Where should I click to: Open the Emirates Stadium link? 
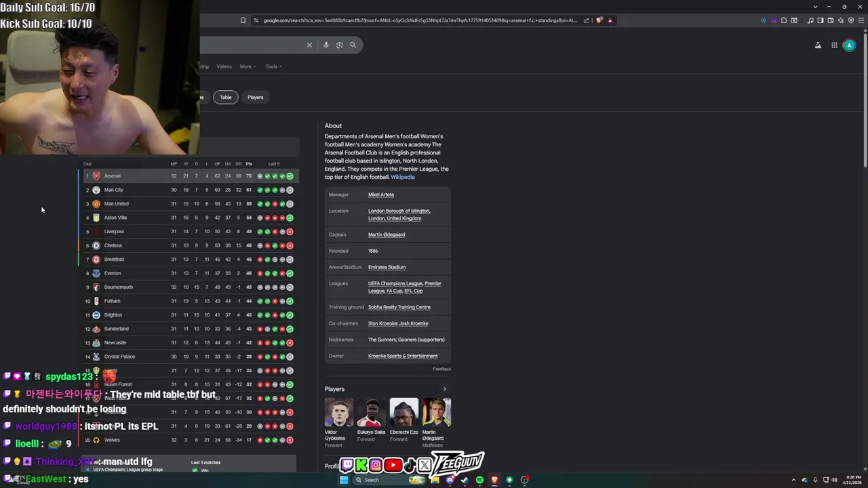click(x=387, y=267)
